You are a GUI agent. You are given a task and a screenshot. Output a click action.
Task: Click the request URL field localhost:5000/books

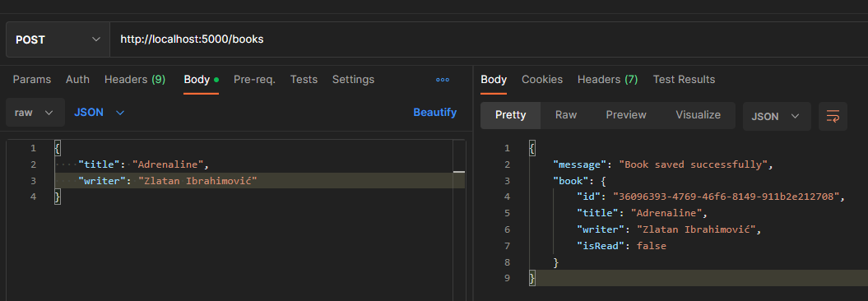pos(489,39)
